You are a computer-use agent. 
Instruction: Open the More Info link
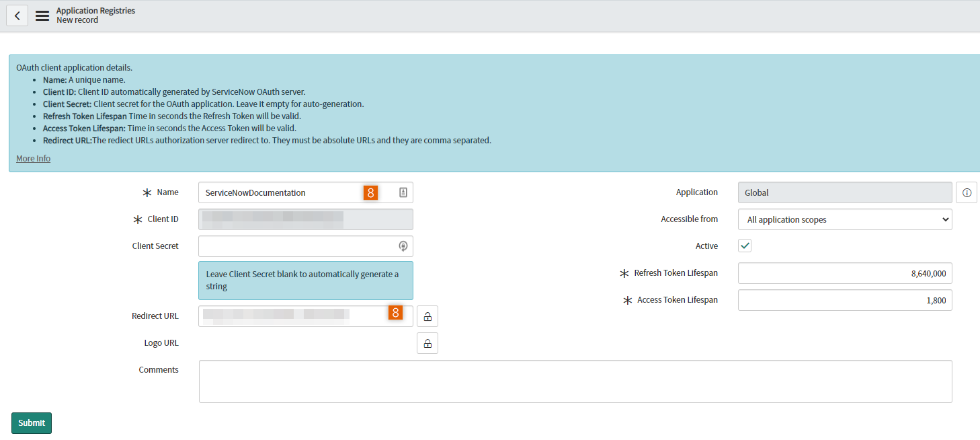coord(33,159)
